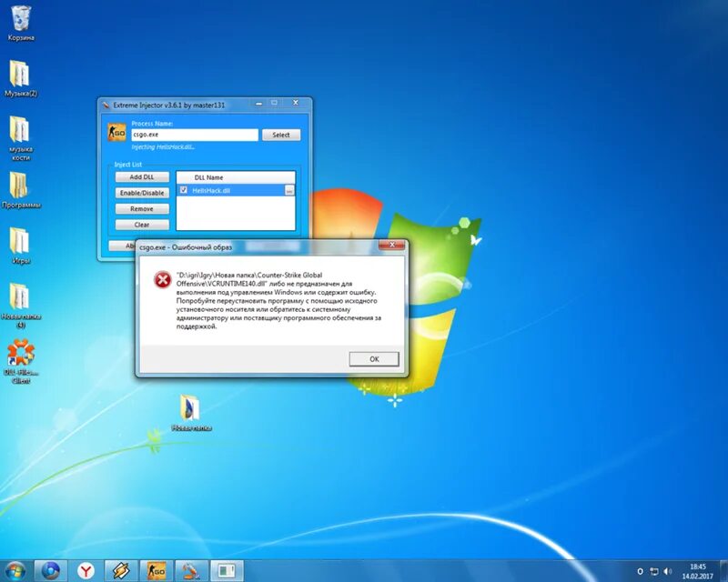
Task: Click the Process Name input field
Action: pos(195,135)
